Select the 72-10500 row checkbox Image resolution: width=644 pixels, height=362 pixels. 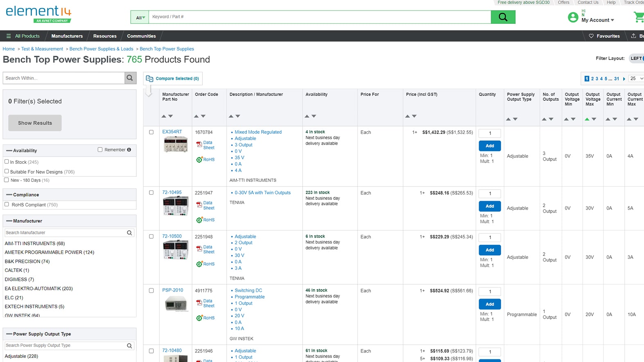(151, 237)
